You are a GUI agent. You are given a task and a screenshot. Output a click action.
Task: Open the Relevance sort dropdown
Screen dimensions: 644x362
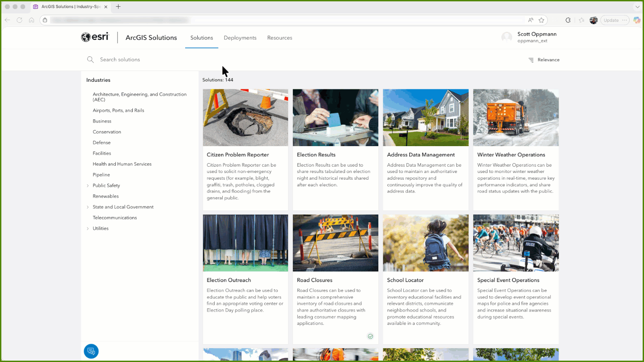[x=544, y=60]
